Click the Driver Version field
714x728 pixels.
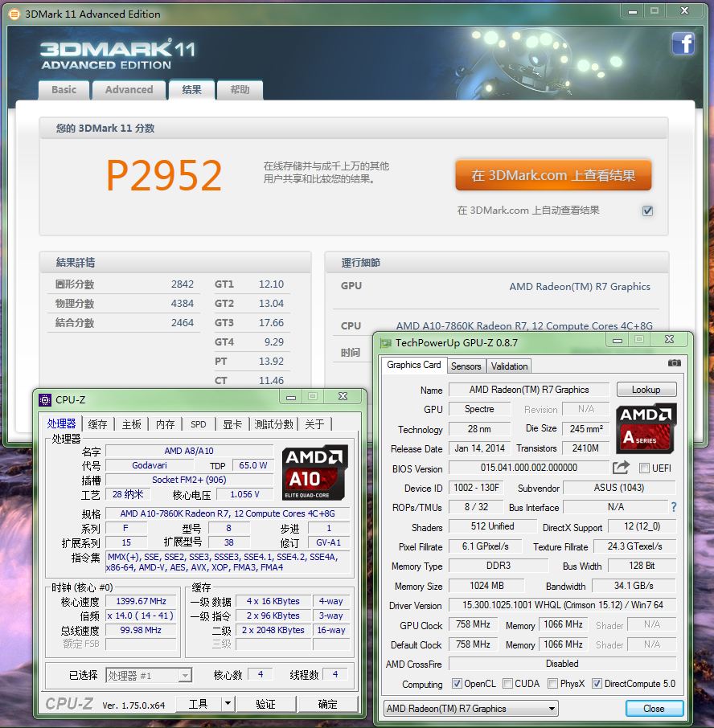tap(563, 605)
